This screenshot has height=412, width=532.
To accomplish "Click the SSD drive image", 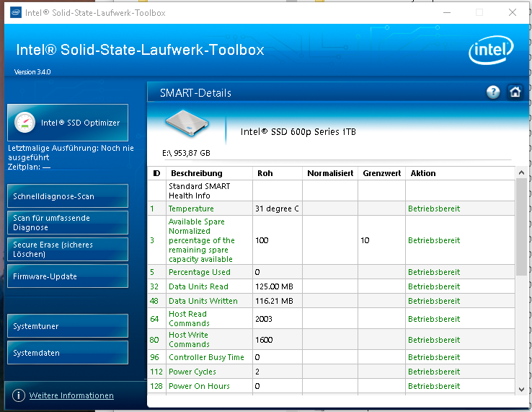I will pyautogui.click(x=187, y=123).
